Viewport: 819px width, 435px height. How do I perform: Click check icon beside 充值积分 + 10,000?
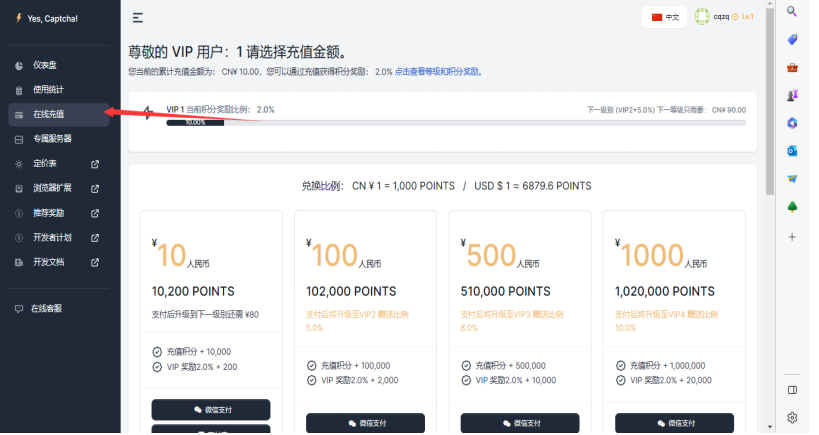[x=157, y=352]
